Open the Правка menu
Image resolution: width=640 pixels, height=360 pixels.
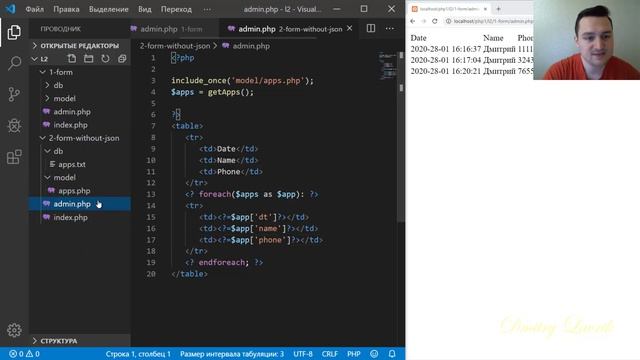[x=66, y=9]
